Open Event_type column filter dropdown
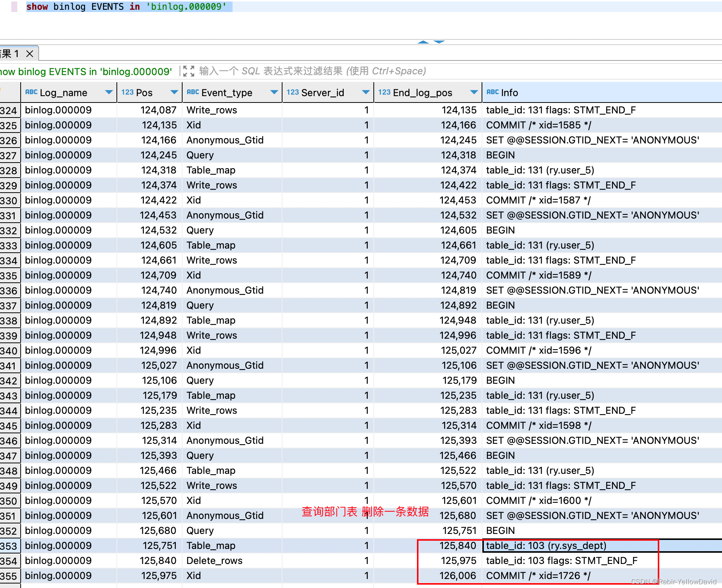 [274, 92]
